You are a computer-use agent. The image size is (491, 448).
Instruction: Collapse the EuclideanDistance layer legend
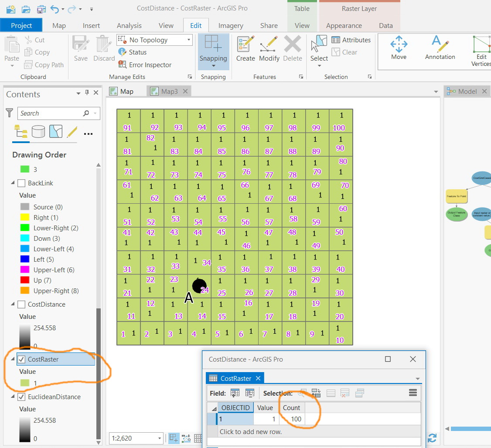pyautogui.click(x=13, y=397)
